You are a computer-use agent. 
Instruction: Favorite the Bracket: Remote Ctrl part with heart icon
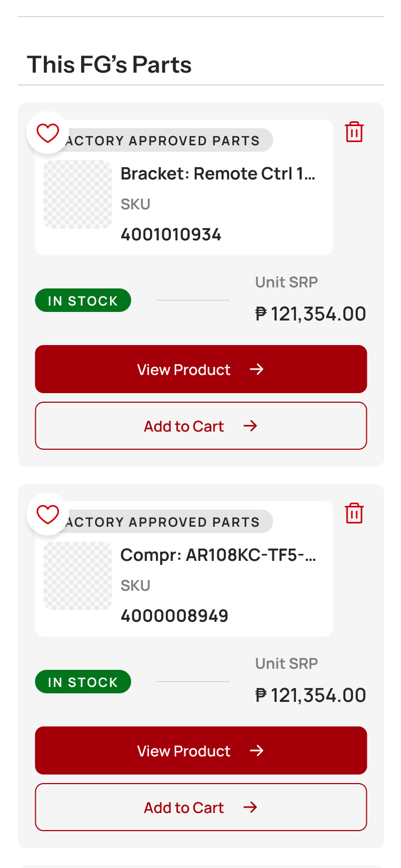tap(48, 132)
